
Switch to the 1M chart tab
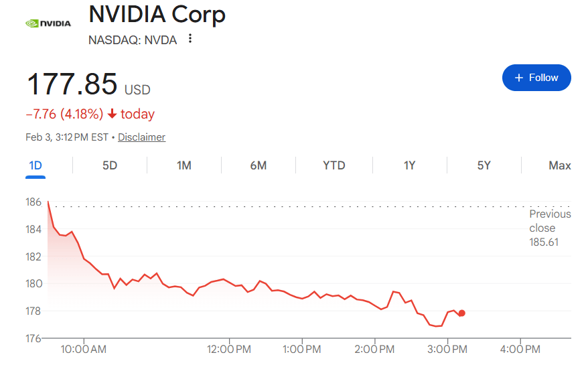pyautogui.click(x=184, y=165)
